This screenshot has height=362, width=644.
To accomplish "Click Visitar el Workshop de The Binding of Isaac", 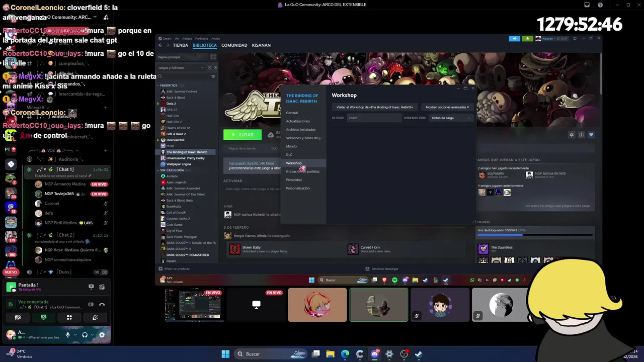I will [x=375, y=107].
